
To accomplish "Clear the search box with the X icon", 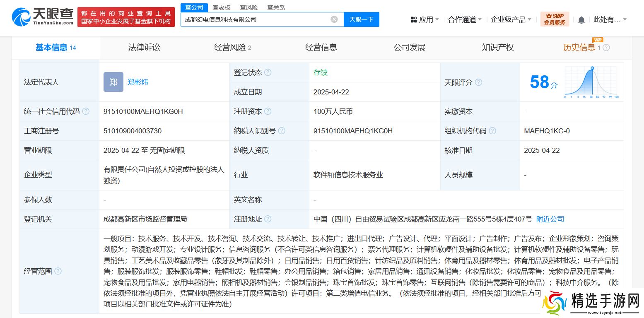I will tap(334, 19).
